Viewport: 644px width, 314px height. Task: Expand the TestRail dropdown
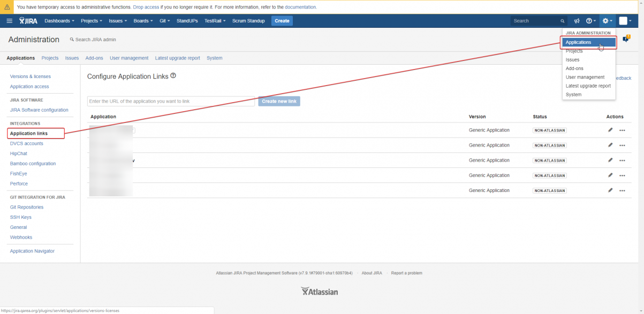click(215, 21)
